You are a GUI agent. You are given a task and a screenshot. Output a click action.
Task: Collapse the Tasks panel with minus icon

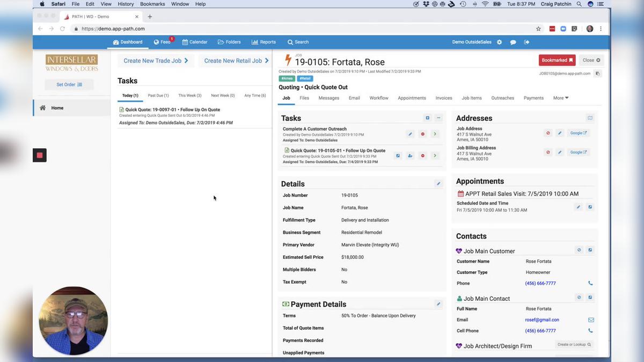tap(438, 118)
